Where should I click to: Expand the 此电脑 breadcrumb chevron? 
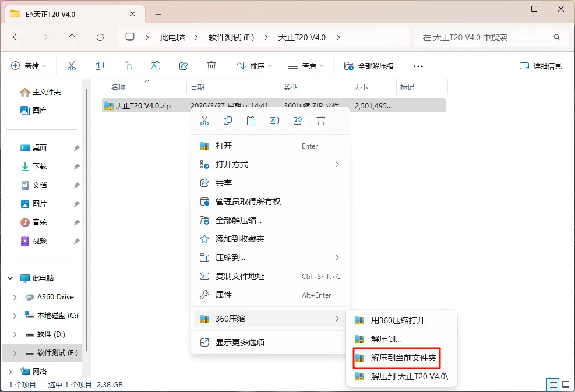[x=196, y=37]
